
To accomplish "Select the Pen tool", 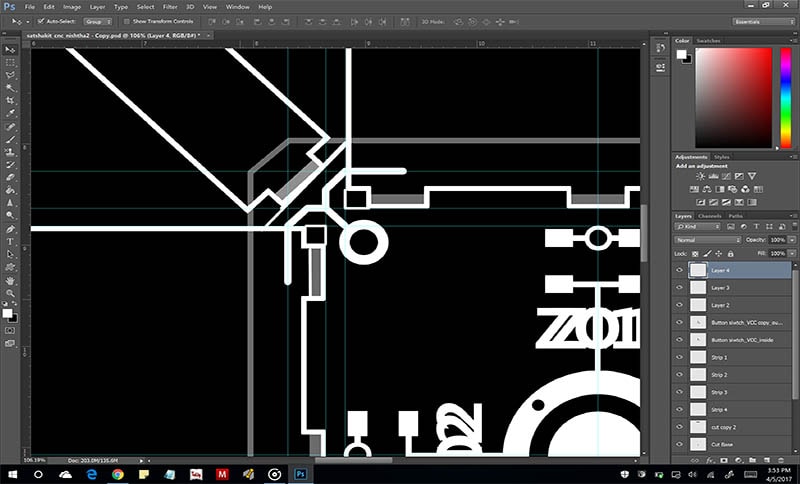I will click(10, 229).
